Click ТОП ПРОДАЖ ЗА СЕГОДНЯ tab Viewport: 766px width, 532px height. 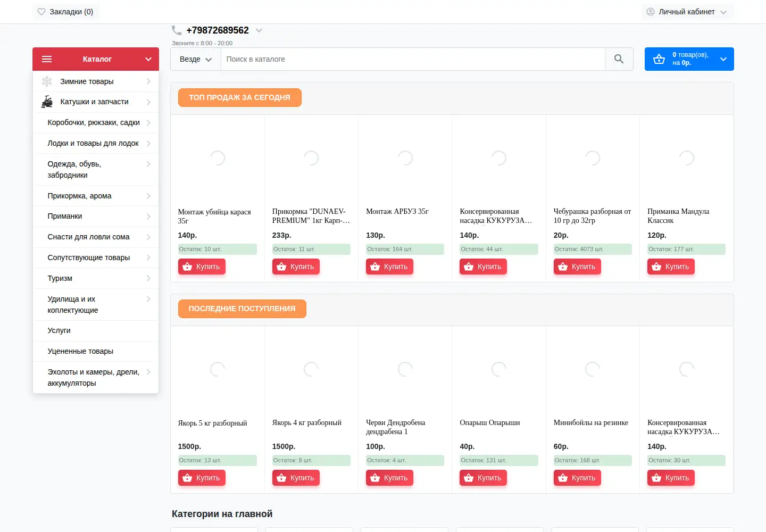click(240, 97)
